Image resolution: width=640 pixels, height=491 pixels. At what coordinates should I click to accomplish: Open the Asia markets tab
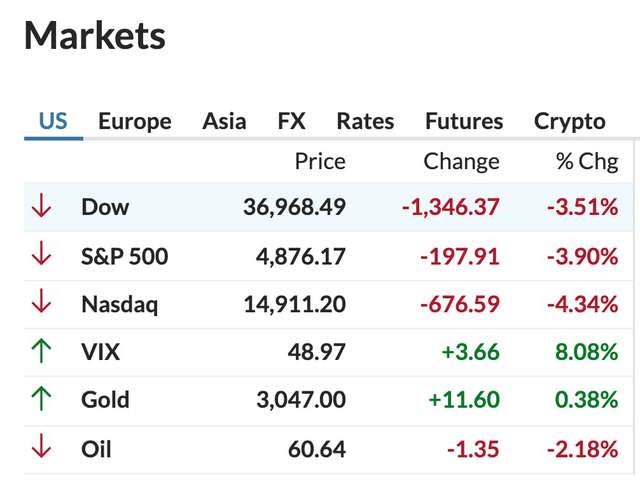click(224, 122)
